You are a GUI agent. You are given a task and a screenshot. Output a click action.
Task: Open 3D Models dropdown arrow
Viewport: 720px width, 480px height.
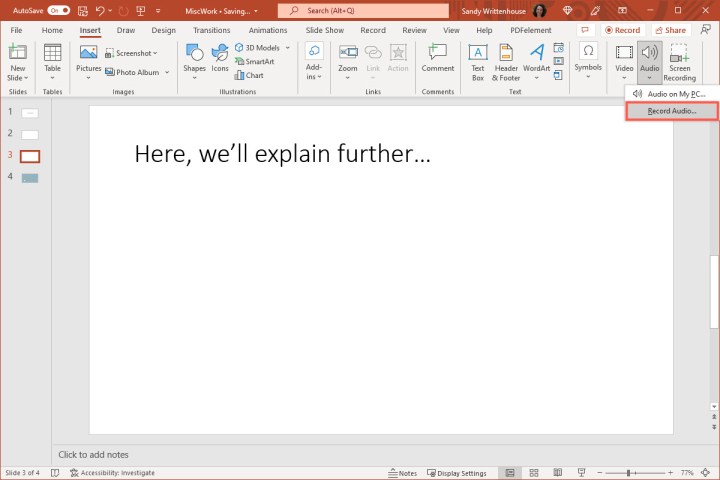click(x=288, y=48)
